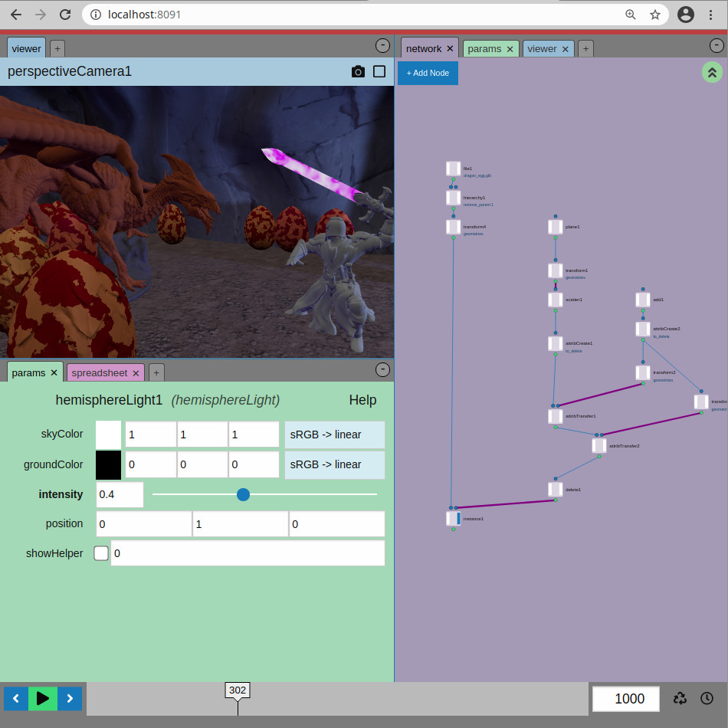The width and height of the screenshot is (728, 728).
Task: Close the spreadsheet tab
Action: (x=136, y=373)
